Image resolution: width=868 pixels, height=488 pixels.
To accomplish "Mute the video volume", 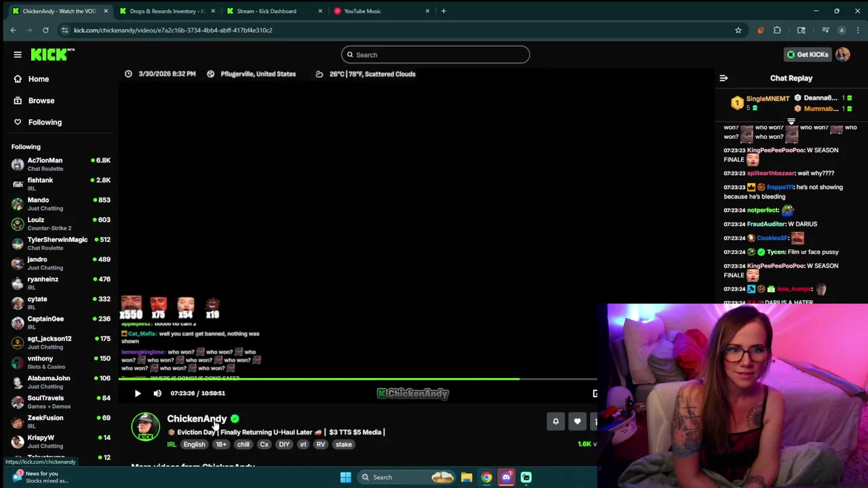I will (157, 393).
